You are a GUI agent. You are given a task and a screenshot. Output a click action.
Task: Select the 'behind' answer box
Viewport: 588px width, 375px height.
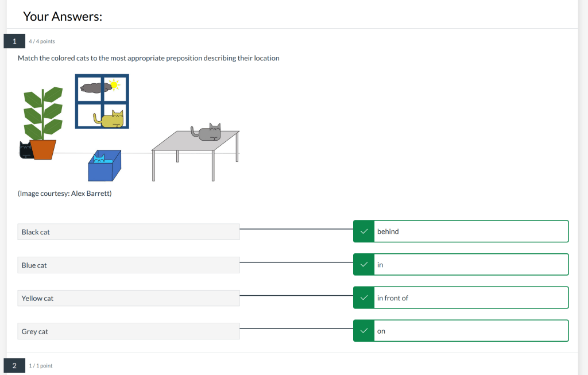pos(470,231)
